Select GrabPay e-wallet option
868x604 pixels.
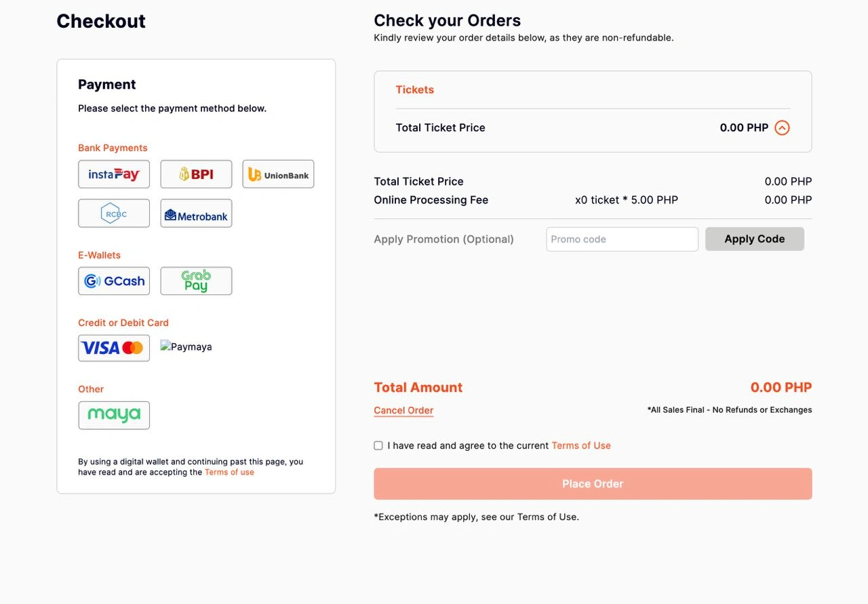pyautogui.click(x=196, y=281)
